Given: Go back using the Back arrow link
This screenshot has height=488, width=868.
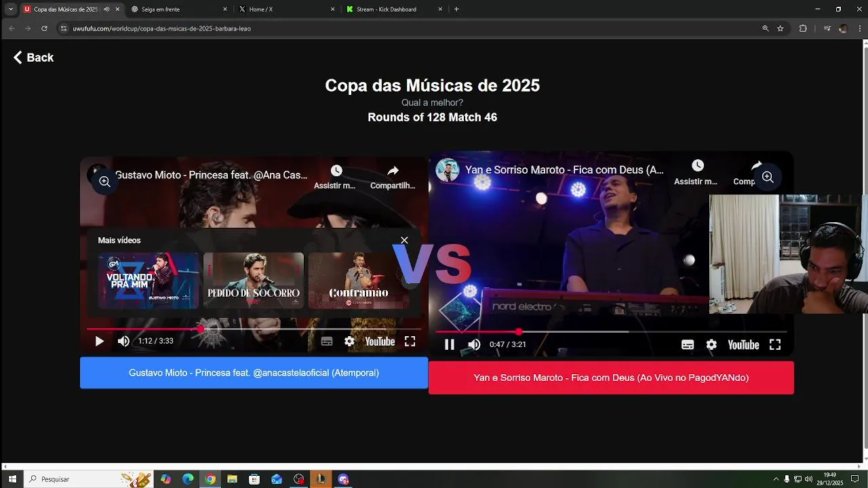Looking at the screenshot, I should coord(33,58).
